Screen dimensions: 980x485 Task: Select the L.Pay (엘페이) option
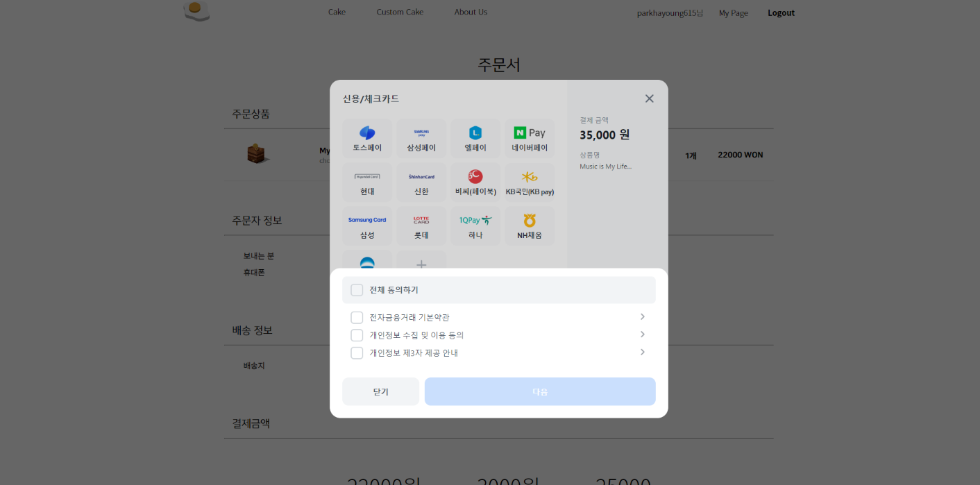tap(475, 138)
